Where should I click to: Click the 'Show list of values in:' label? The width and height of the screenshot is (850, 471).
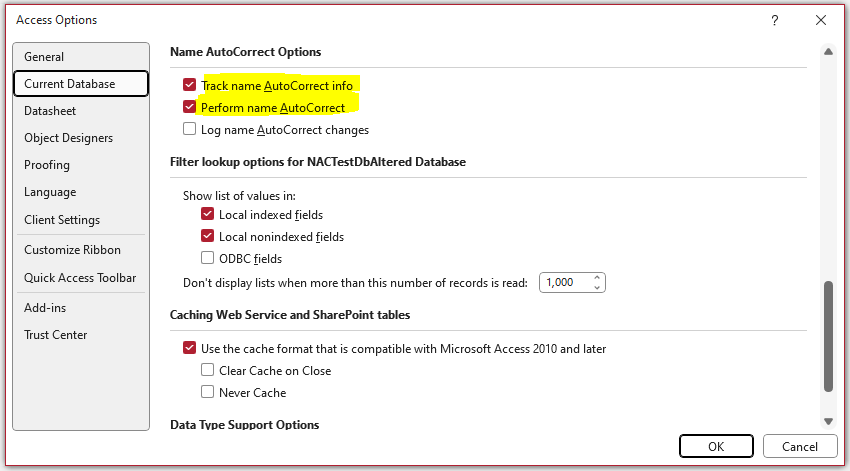pos(239,196)
